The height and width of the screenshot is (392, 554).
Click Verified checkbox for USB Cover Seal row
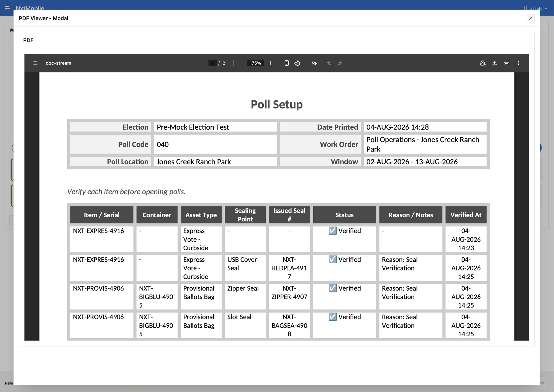333,259
